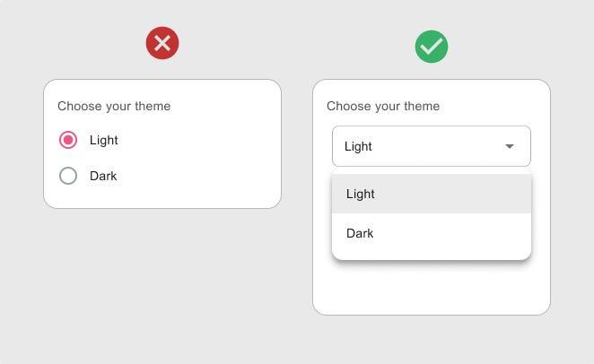This screenshot has height=364, width=594.
Task: Open the Light theme select box
Action: click(432, 146)
